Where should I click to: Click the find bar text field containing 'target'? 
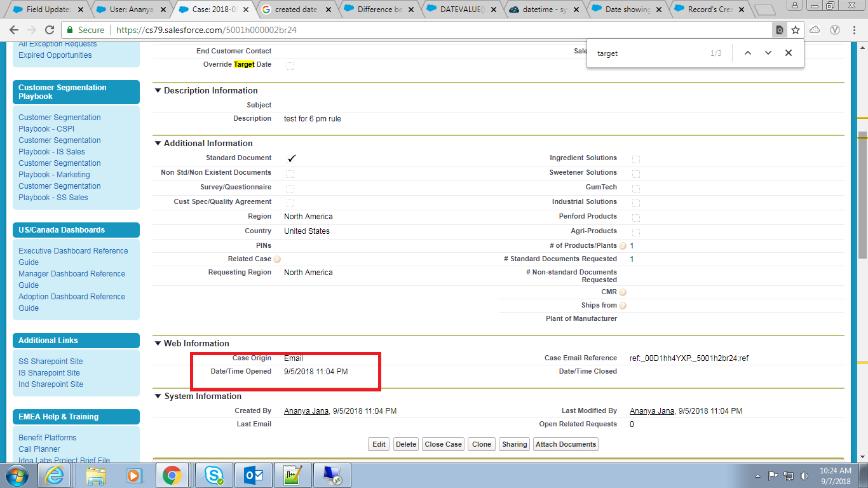click(x=648, y=53)
